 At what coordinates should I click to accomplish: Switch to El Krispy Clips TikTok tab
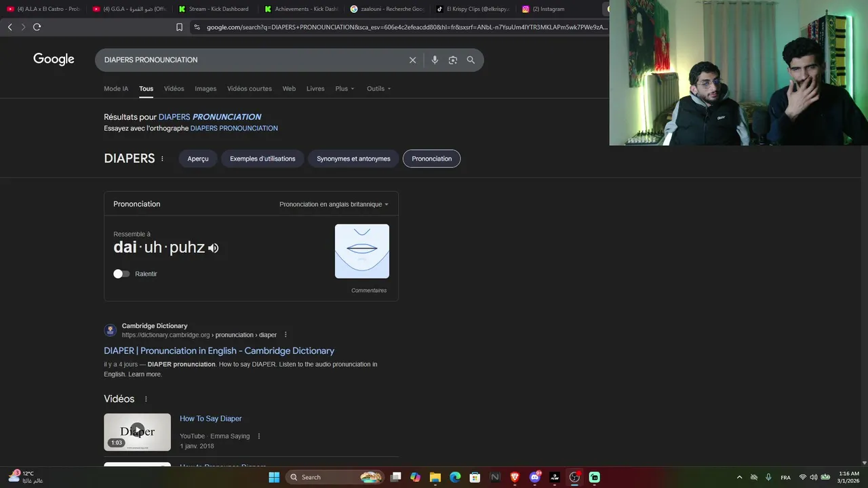473,9
